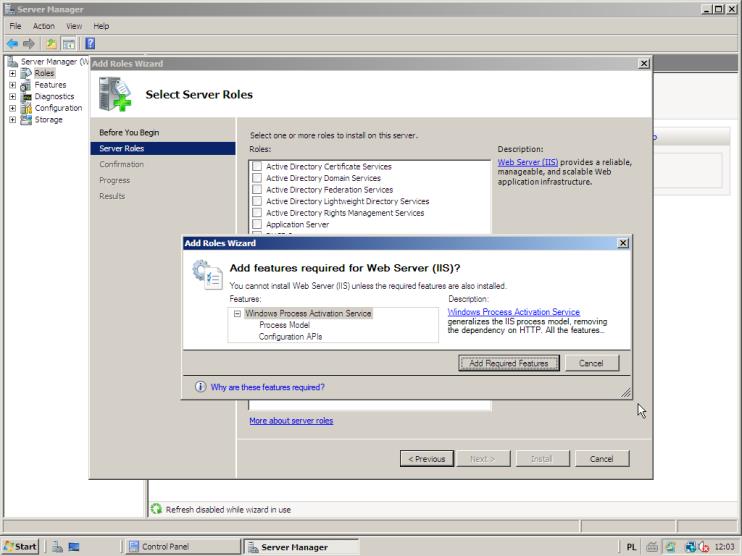Click the Storage node icon in tree

26,120
